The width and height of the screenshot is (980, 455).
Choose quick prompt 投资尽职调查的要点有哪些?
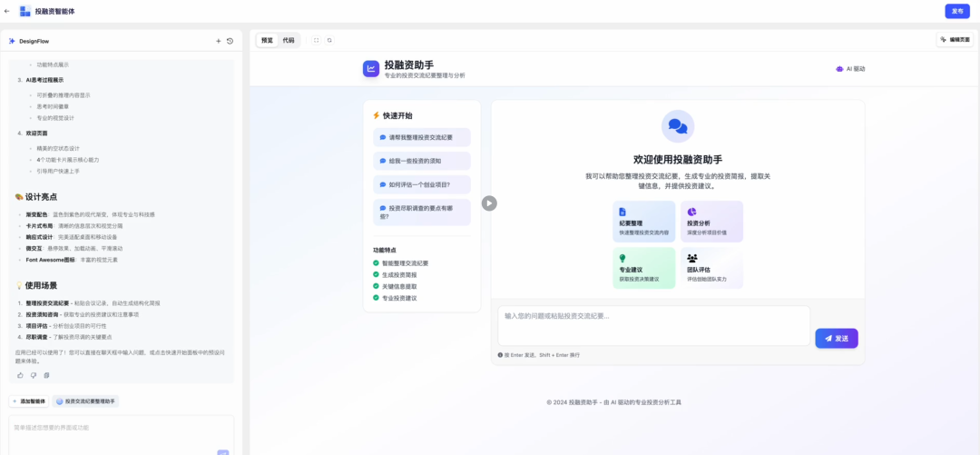point(422,213)
